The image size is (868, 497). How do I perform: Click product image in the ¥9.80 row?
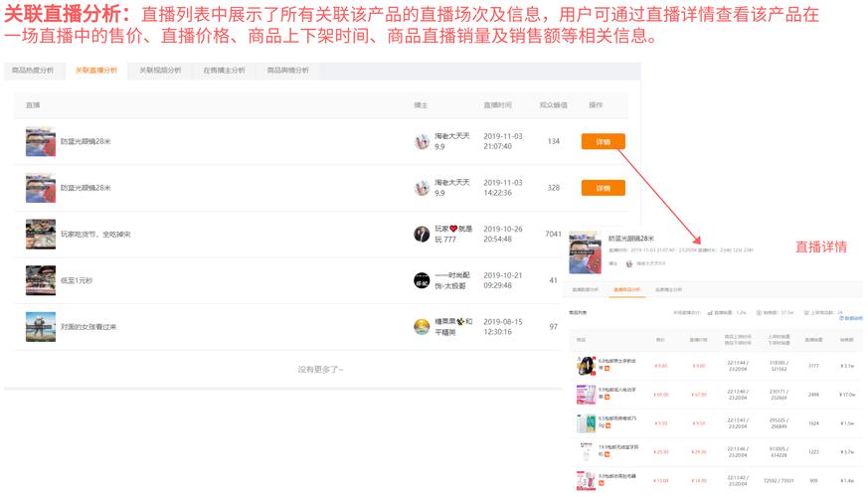pos(586,366)
